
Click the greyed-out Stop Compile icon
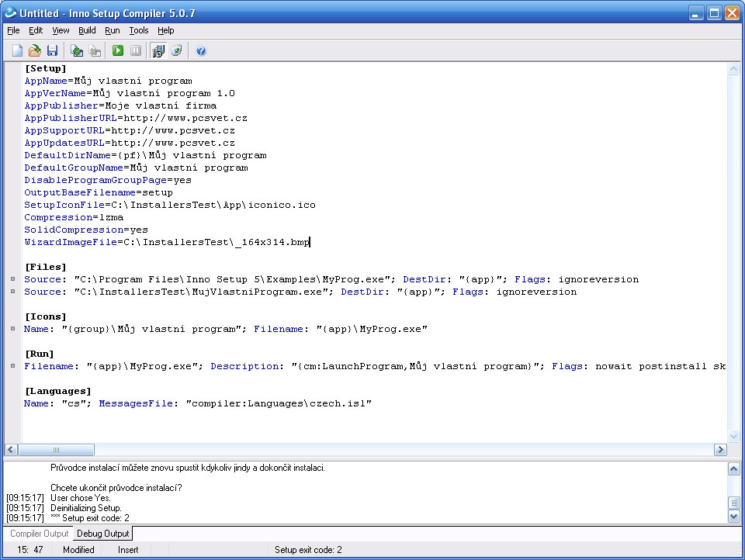point(95,50)
